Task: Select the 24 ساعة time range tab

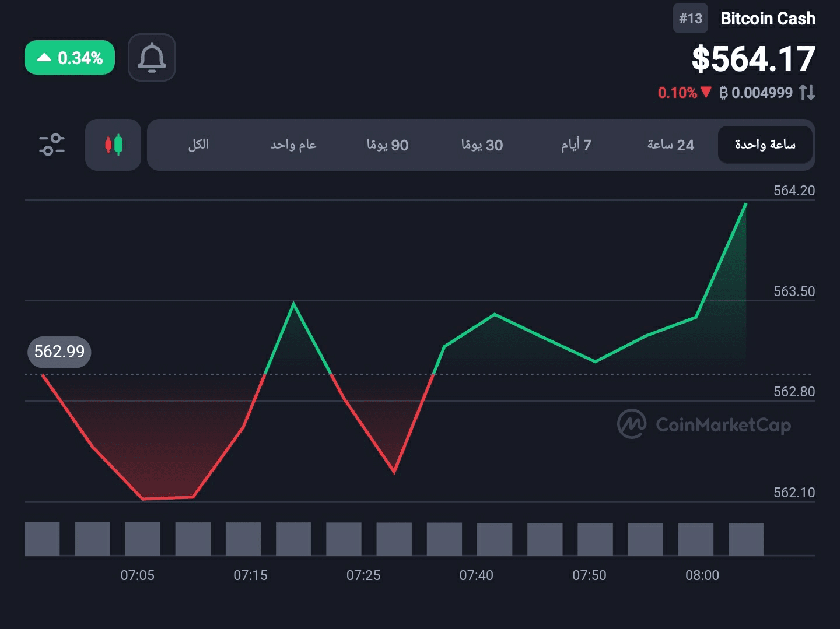Action: coord(670,145)
